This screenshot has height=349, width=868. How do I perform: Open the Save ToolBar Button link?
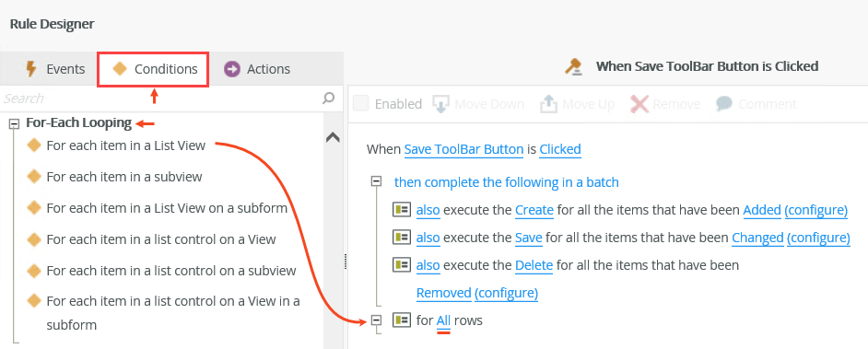point(463,149)
